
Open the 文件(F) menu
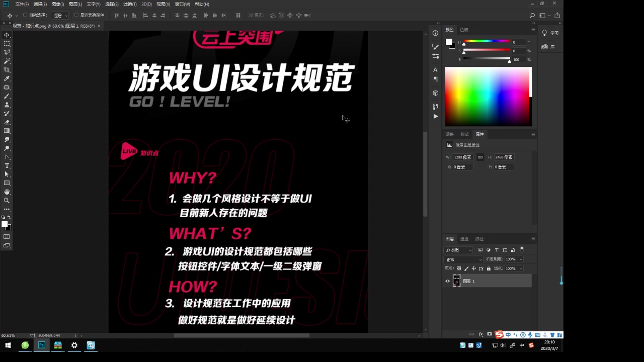(x=22, y=4)
